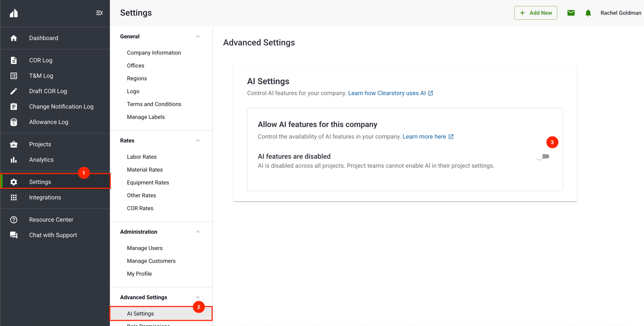Screen dimensions: 644x326
Task: Open the Learn more here link
Action: (x=428, y=137)
